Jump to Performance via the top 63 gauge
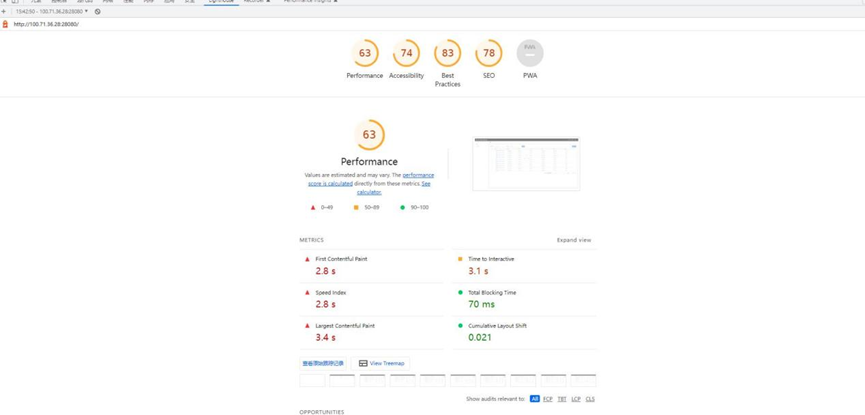This screenshot has width=865, height=415. click(365, 53)
